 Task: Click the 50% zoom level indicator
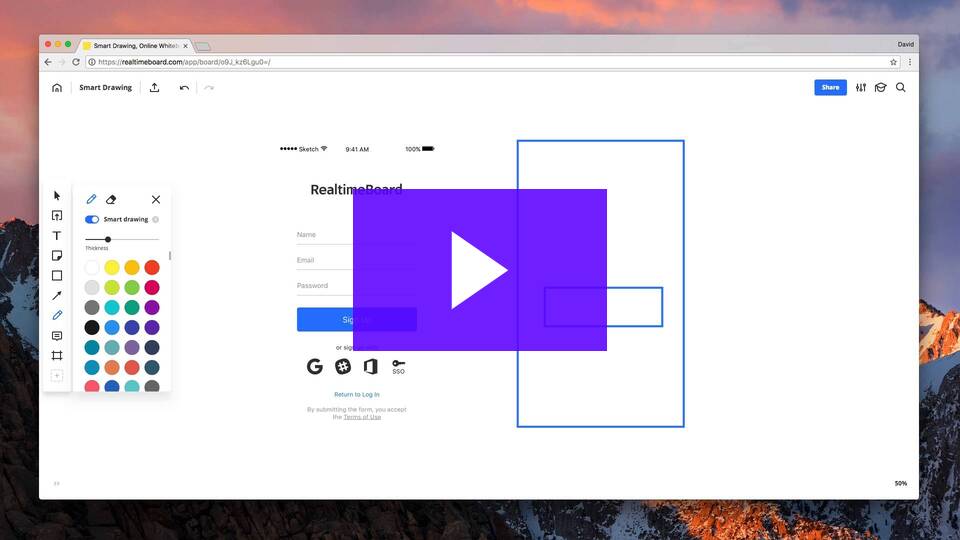click(x=901, y=483)
